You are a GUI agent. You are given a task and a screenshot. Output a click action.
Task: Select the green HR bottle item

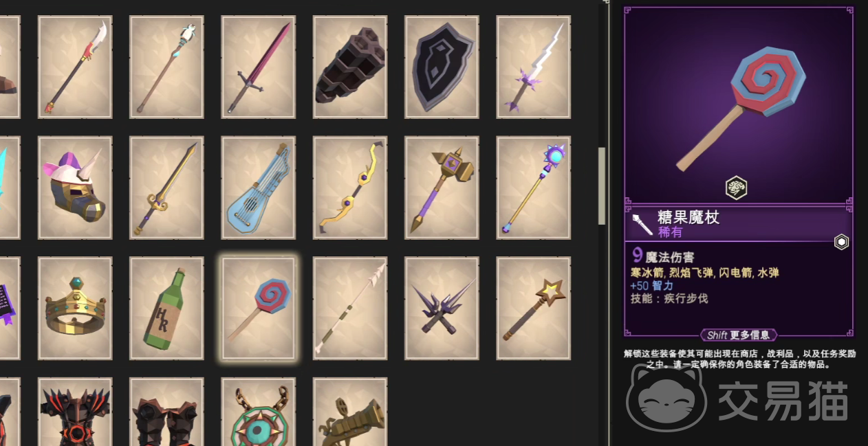click(x=166, y=308)
